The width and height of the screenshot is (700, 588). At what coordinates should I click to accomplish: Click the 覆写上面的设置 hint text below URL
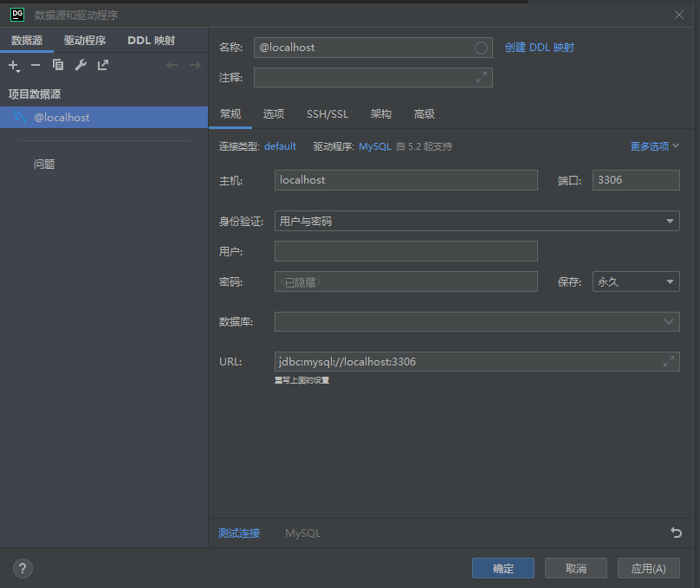tap(301, 380)
